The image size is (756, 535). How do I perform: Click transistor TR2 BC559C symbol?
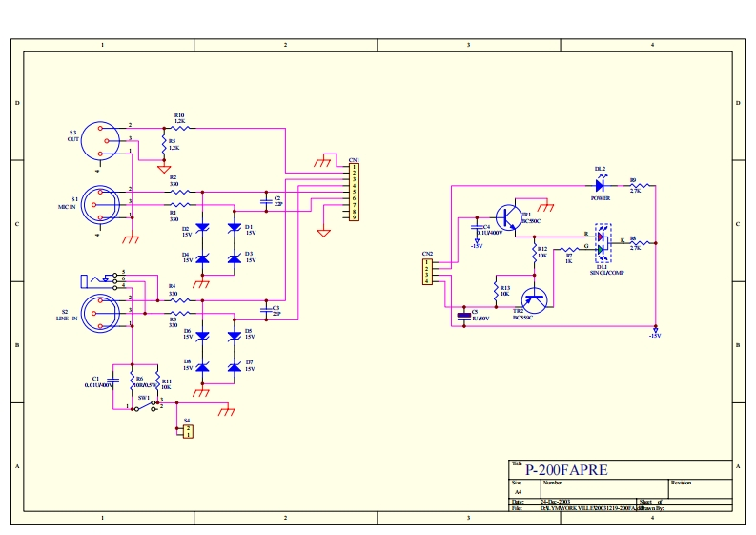click(535, 298)
